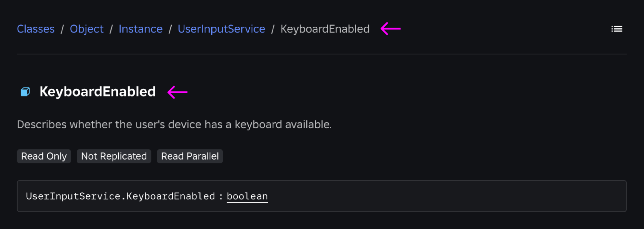Click the Read Parallel label
Image resolution: width=644 pixels, height=229 pixels.
point(189,156)
